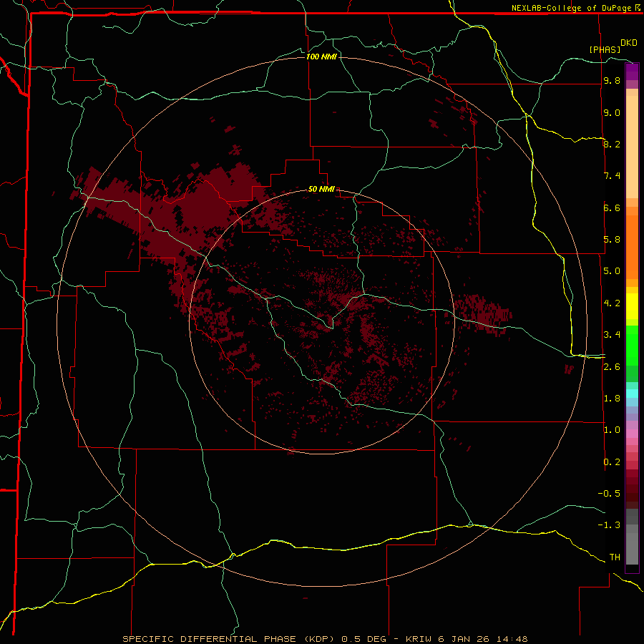The image size is (644, 644).
Task: Click the 100 NMI range ring label
Action: coord(321,57)
